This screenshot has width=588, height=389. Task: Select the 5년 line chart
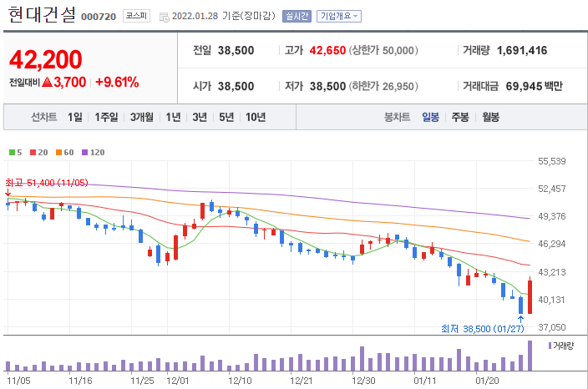click(226, 118)
